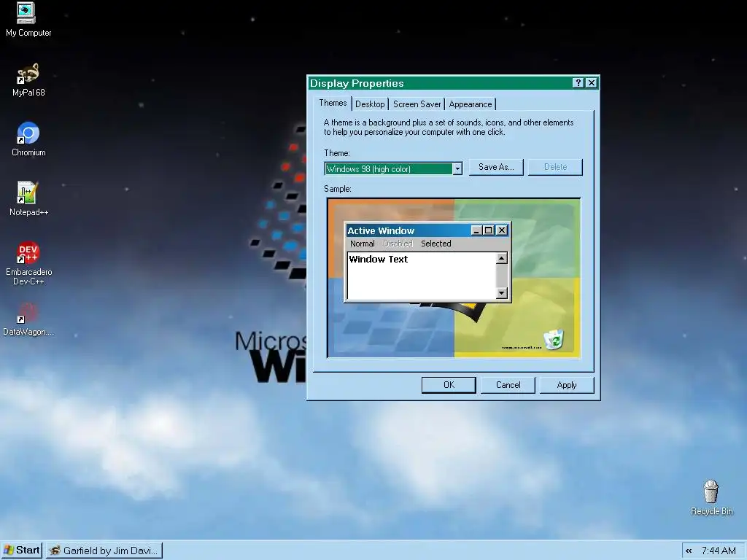The image size is (747, 560).
Task: Click the sample window minimize button
Action: 476,230
